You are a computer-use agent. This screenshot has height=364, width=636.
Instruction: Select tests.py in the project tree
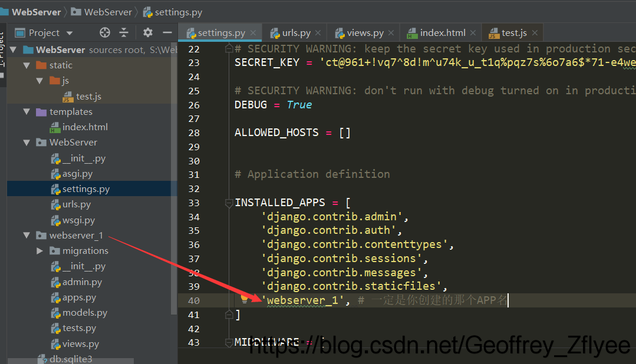tap(80, 328)
